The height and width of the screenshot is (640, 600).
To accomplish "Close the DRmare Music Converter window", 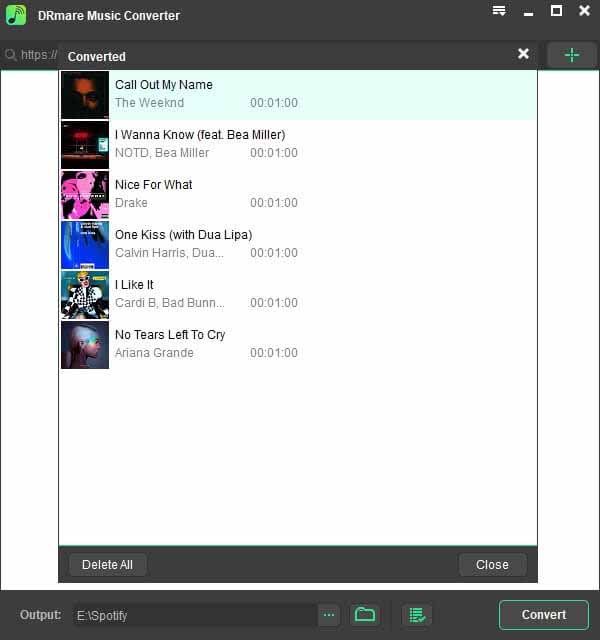I will (x=584, y=11).
